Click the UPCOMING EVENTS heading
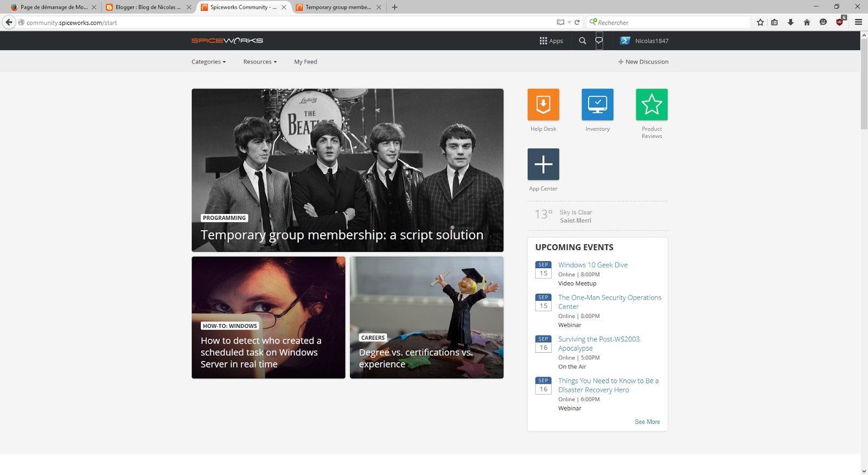The width and height of the screenshot is (868, 475). point(575,247)
